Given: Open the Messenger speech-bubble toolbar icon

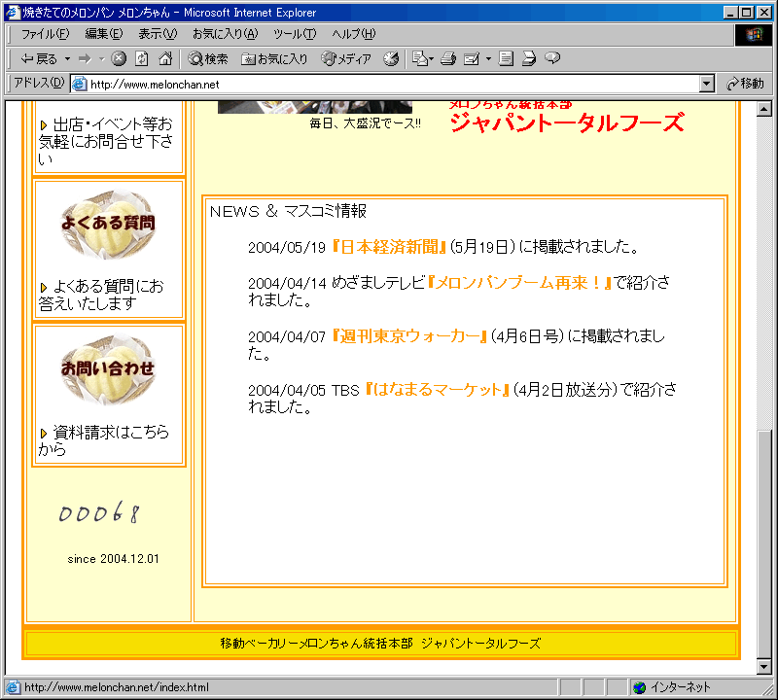Looking at the screenshot, I should point(552,58).
